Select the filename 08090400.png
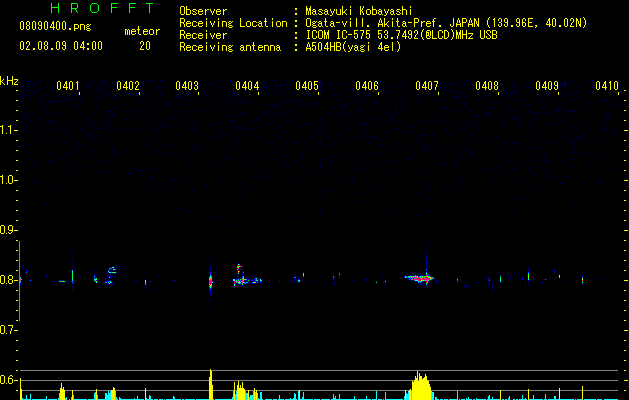 tap(55, 26)
